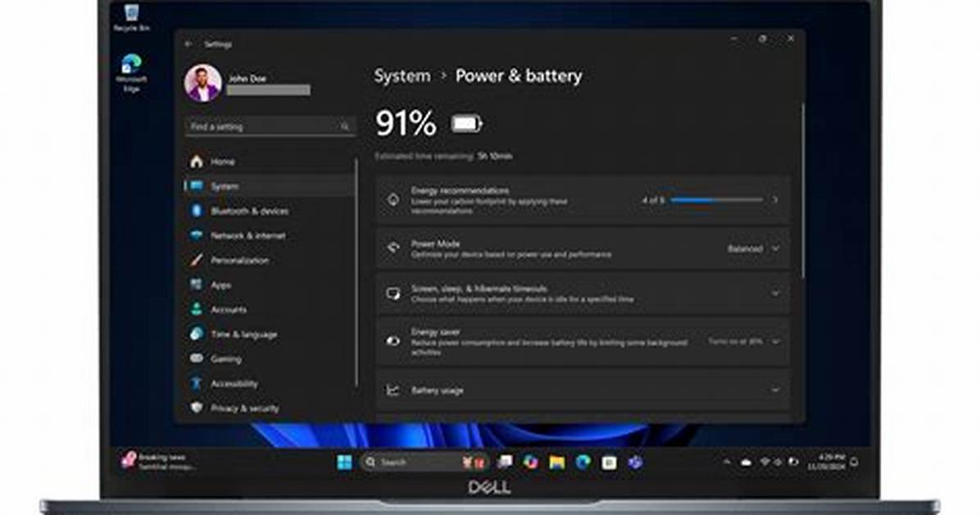Click the '4 of 5' recommendations count
The width and height of the screenshot is (980, 515).
(654, 200)
